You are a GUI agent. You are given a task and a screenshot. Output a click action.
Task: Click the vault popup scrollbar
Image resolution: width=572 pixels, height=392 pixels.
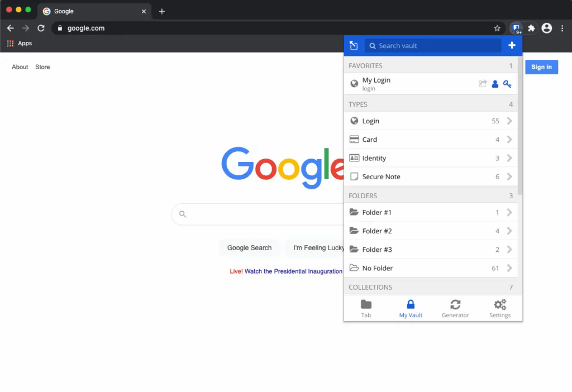[x=520, y=126]
